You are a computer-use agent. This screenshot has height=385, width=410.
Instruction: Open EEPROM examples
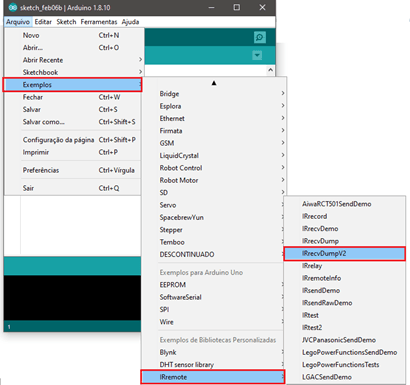click(x=213, y=285)
